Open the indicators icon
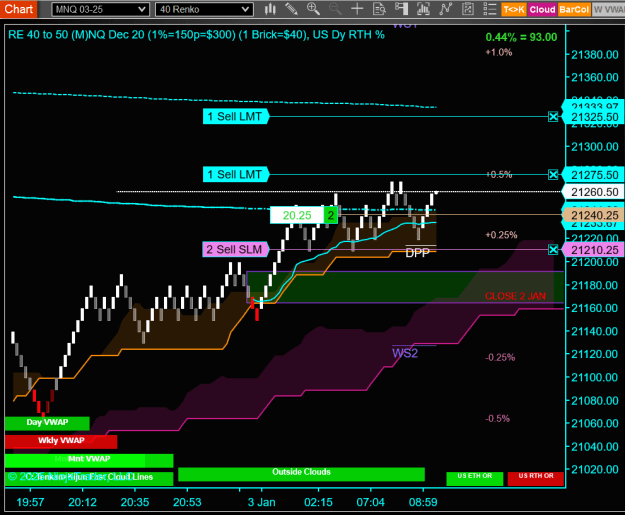 pos(423,9)
